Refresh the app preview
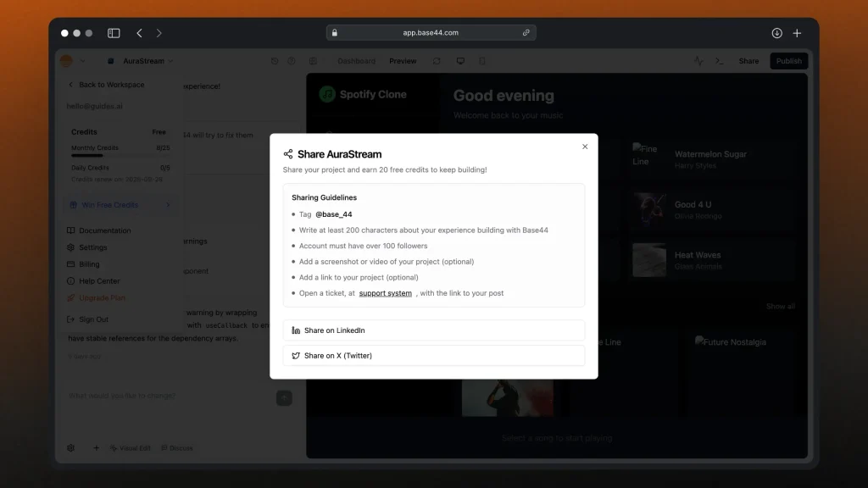The width and height of the screenshot is (868, 488). pyautogui.click(x=437, y=61)
